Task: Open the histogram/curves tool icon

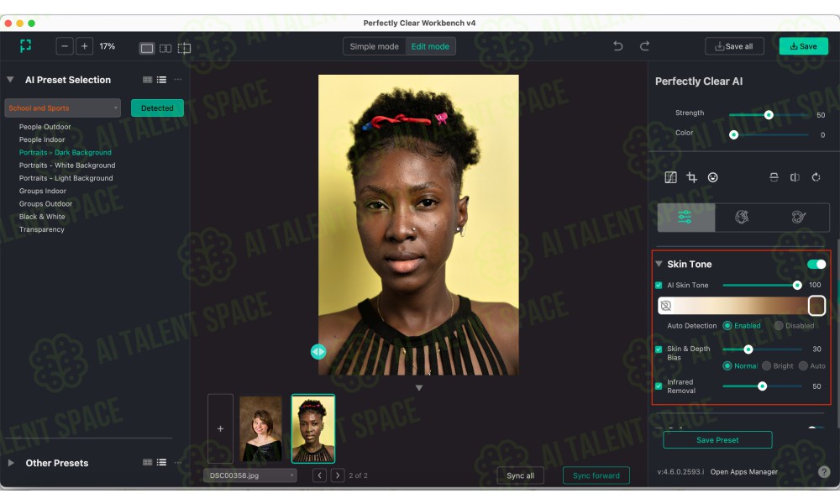Action: (x=670, y=177)
